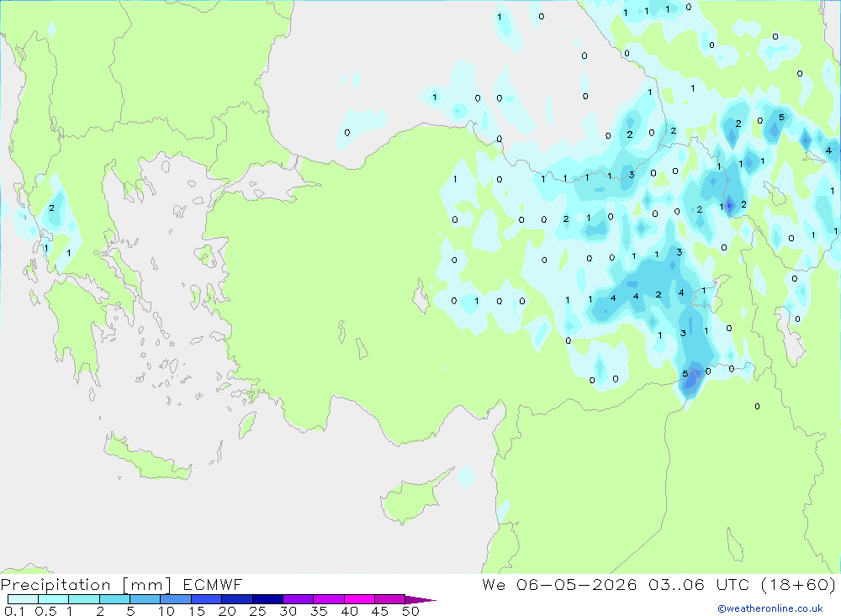This screenshot has height=616, width=841.
Task: Click the '0.5' legend scale label
Action: tap(45, 611)
